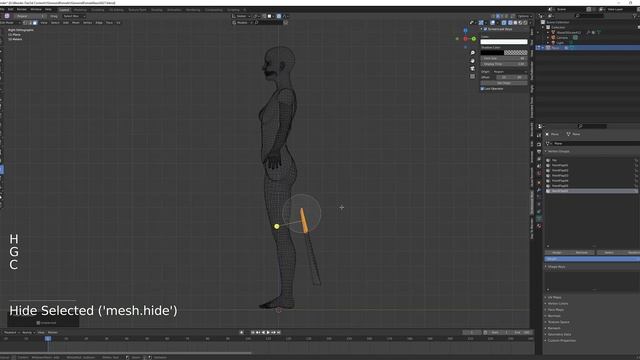Switch perspective/orthographic grid gizmo icon
The width and height of the screenshot is (640, 360).
(x=473, y=76)
